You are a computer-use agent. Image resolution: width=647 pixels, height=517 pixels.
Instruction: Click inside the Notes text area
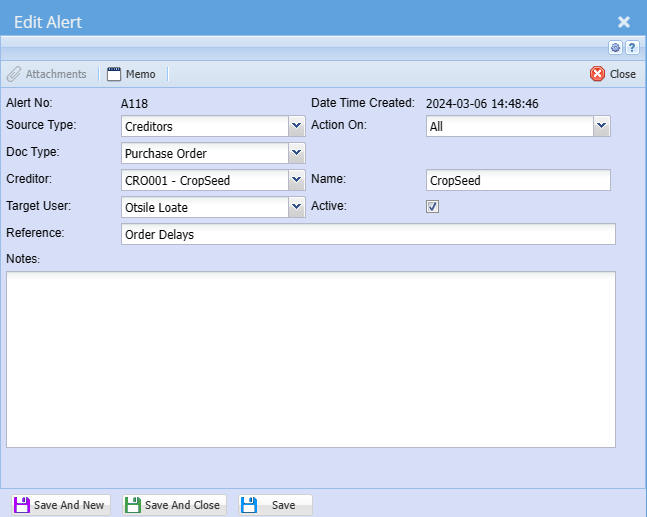[x=310, y=359]
